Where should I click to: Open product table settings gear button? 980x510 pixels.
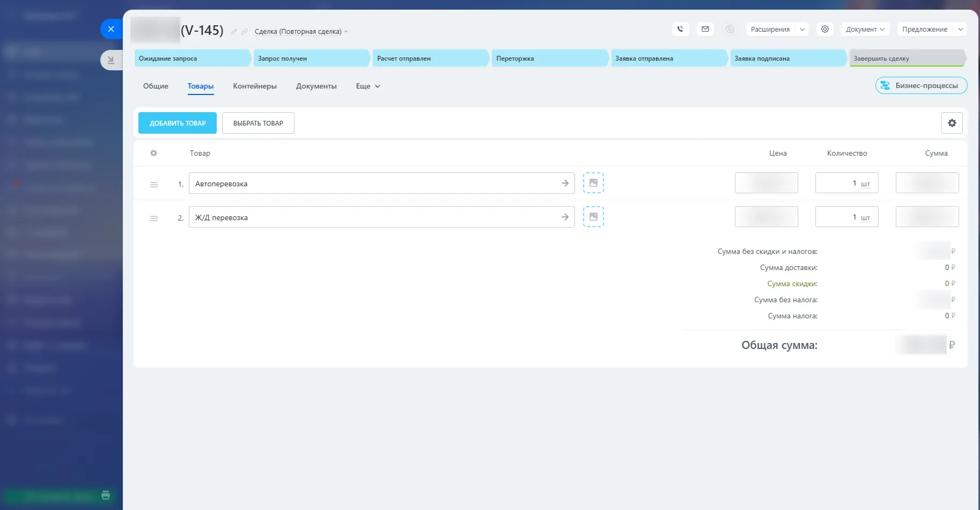click(952, 123)
